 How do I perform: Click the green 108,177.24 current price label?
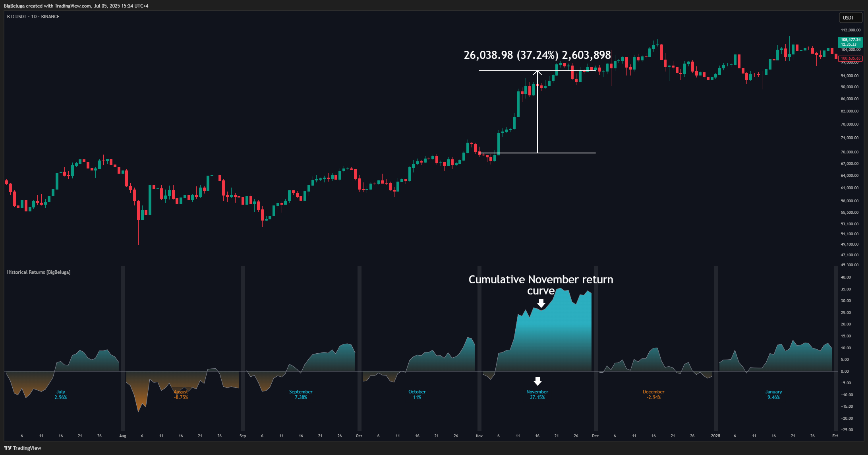pyautogui.click(x=851, y=42)
